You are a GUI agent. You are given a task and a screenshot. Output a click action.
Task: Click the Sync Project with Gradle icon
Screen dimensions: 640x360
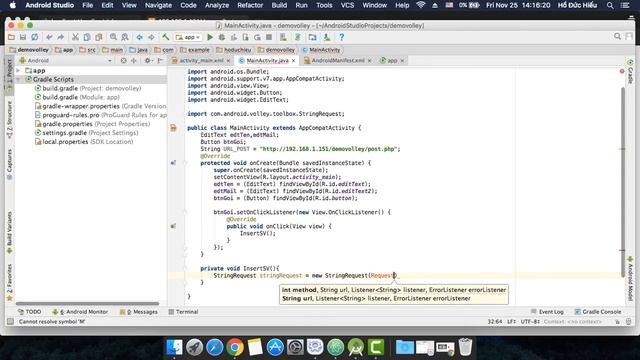pyautogui.click(x=298, y=37)
